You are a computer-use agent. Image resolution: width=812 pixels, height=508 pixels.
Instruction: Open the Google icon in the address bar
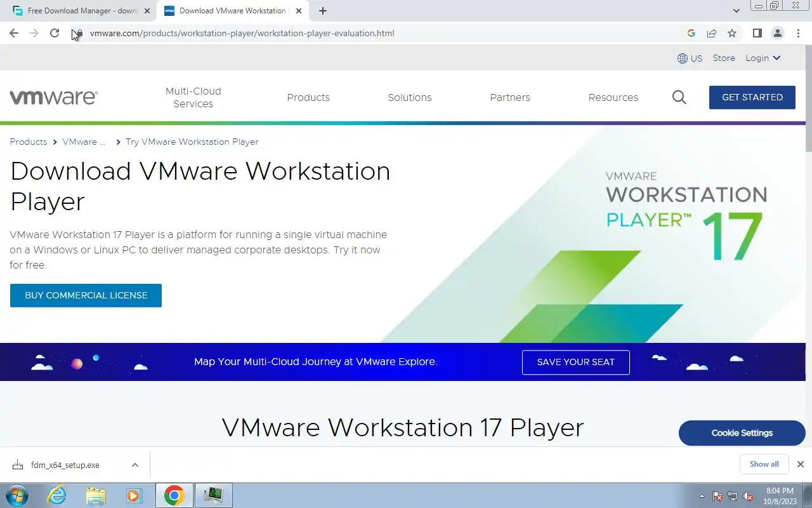coord(691,33)
